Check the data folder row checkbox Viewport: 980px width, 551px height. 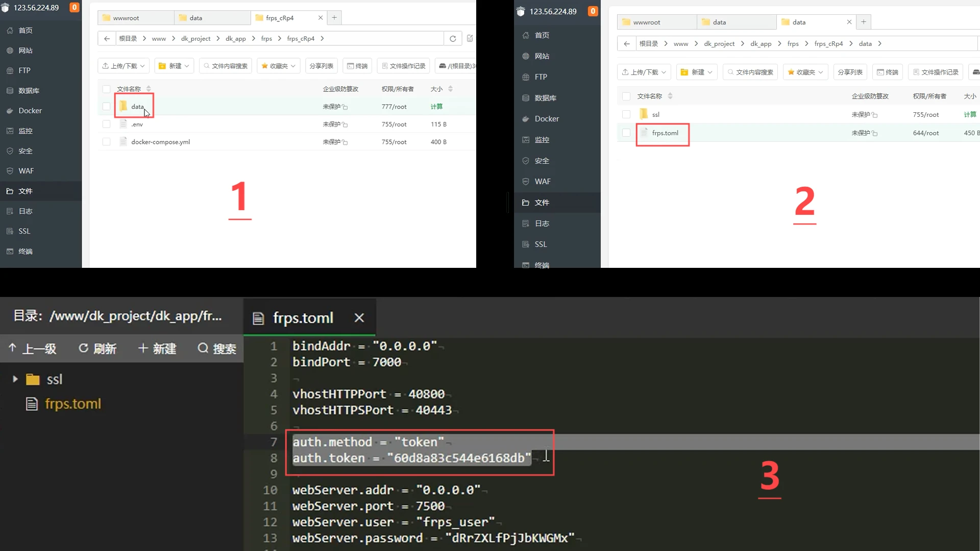click(x=106, y=107)
